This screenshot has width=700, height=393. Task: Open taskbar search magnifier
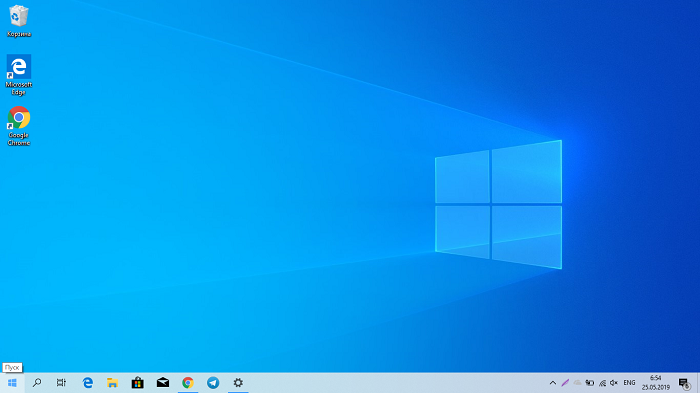point(37,383)
